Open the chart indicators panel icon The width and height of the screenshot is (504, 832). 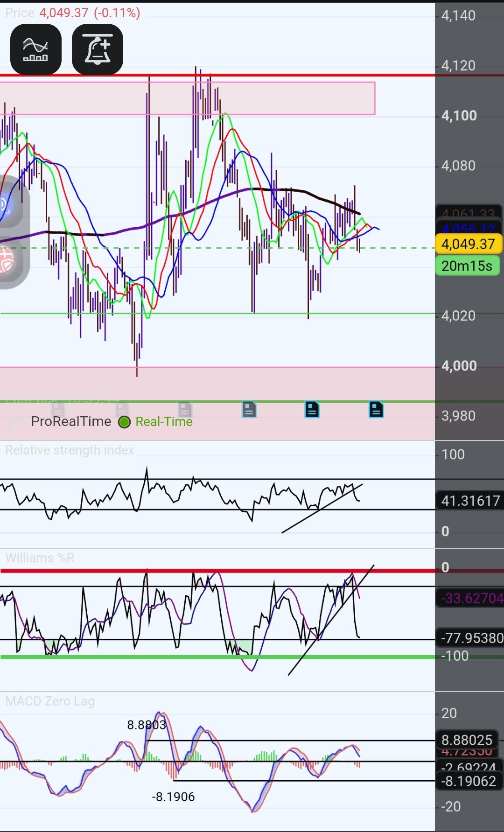tap(36, 49)
